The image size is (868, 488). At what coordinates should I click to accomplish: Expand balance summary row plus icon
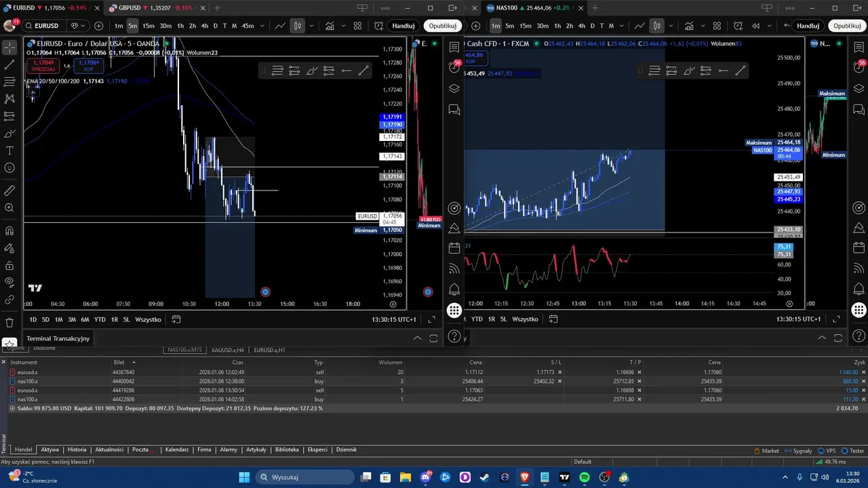pos(12,409)
